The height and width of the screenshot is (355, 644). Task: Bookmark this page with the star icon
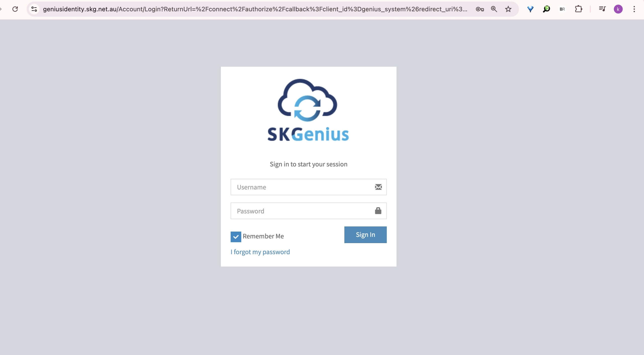508,9
